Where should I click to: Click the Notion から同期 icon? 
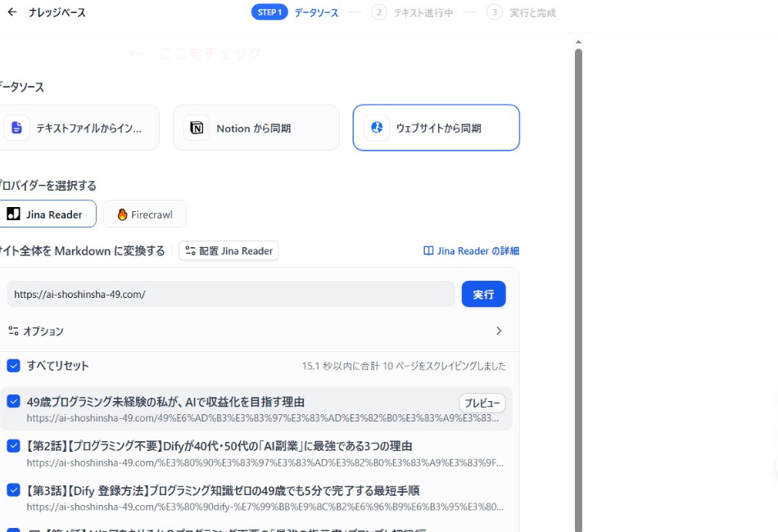pos(197,127)
